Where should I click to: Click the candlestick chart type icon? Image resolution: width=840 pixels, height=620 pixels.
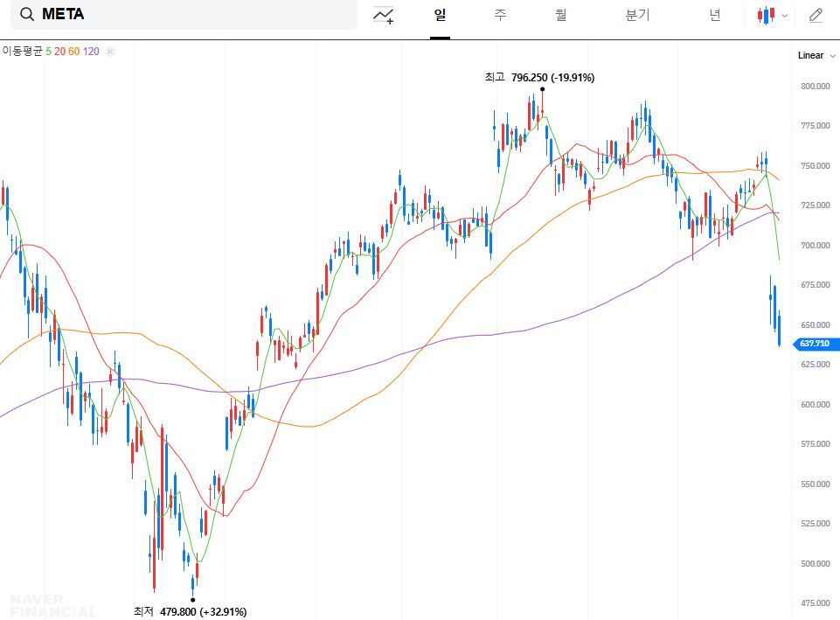pyautogui.click(x=767, y=15)
